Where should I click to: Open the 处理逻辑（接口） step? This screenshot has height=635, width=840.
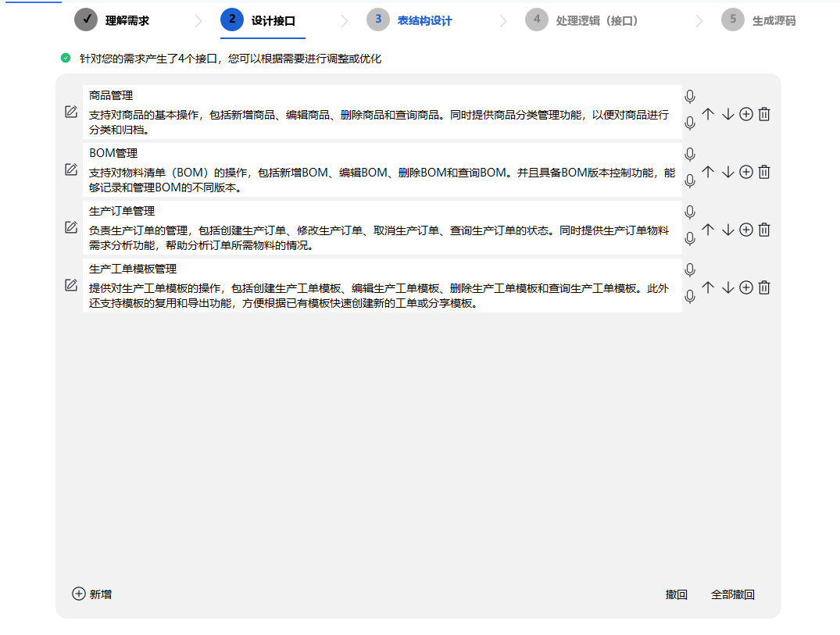pyautogui.click(x=582, y=20)
